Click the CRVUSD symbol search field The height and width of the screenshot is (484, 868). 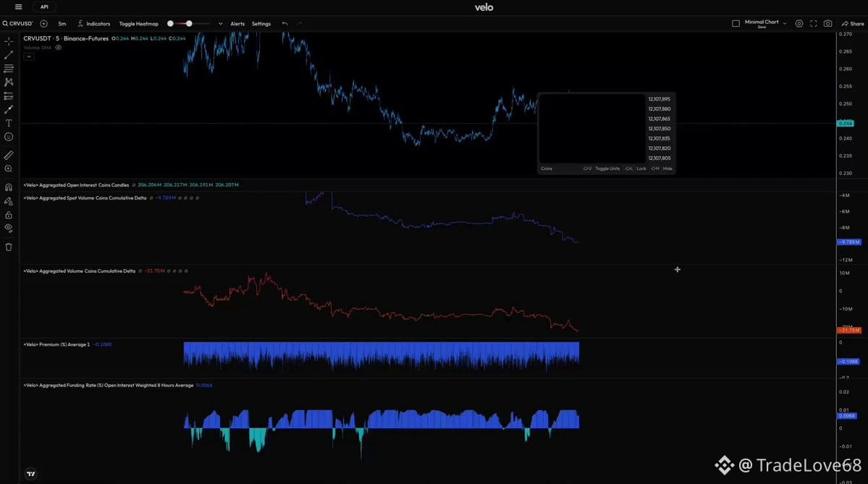click(17, 24)
